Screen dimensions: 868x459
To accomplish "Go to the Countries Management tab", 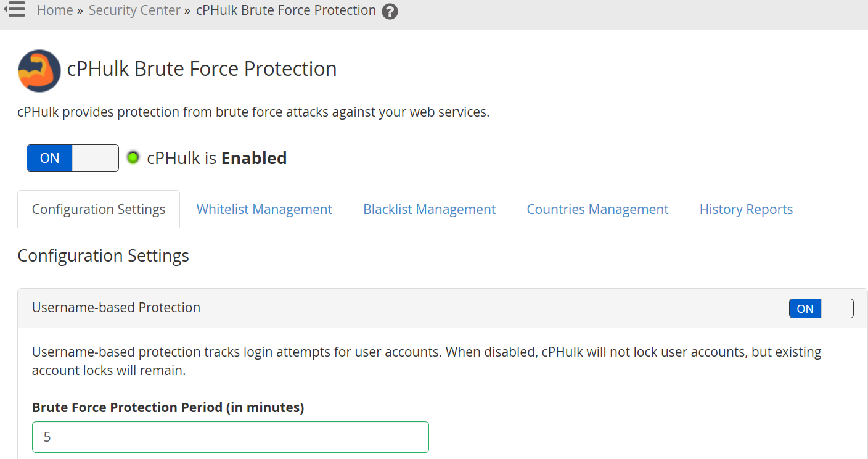I will pos(597,209).
